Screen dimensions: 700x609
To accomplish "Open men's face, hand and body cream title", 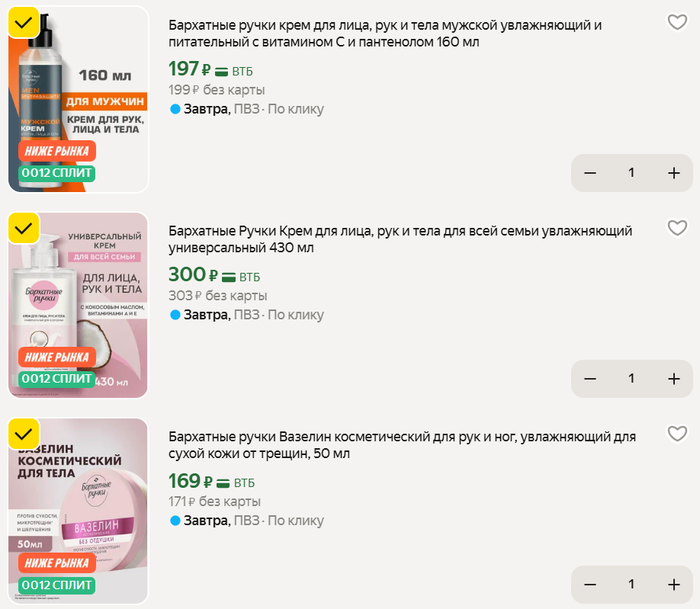I will click(385, 34).
